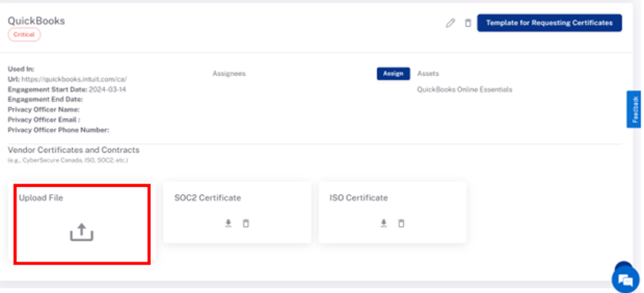Click the Upload File label
The height and width of the screenshot is (293, 644).
41,198
